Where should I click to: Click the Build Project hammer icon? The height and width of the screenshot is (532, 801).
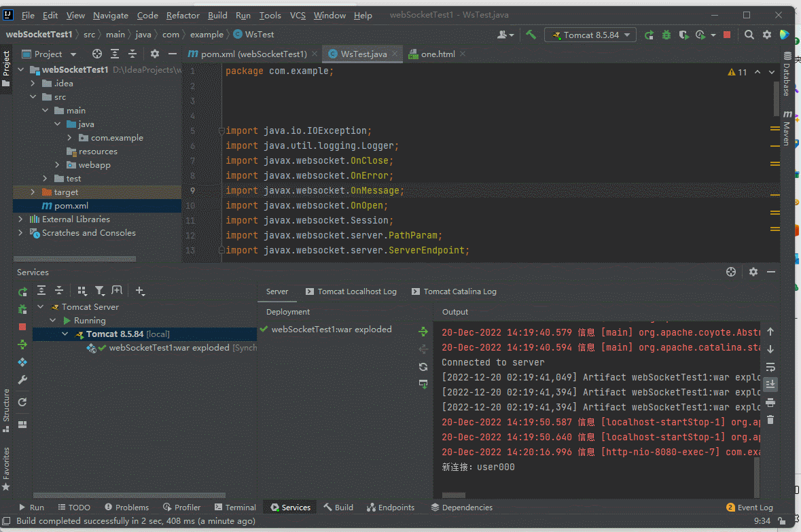click(x=531, y=35)
